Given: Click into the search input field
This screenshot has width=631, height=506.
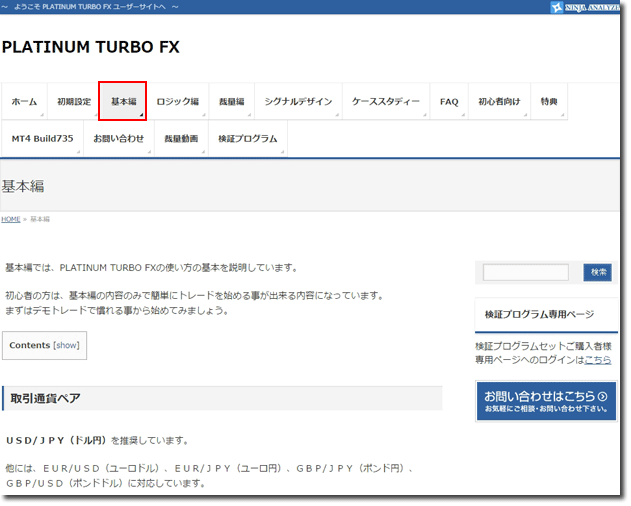Looking at the screenshot, I should [526, 273].
